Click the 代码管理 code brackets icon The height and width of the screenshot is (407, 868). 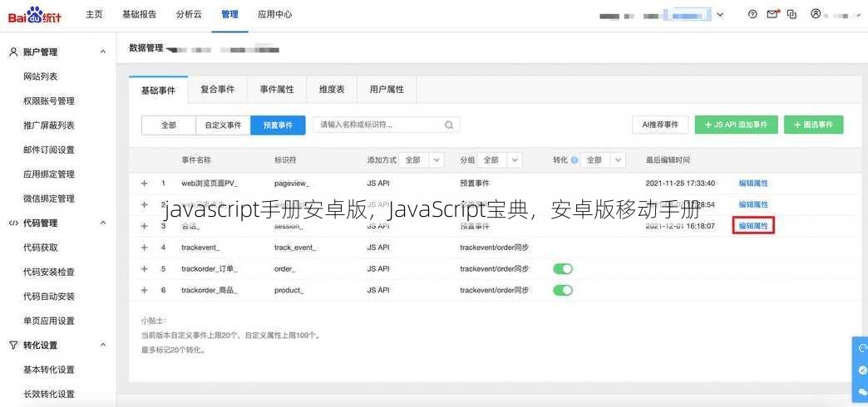[14, 223]
